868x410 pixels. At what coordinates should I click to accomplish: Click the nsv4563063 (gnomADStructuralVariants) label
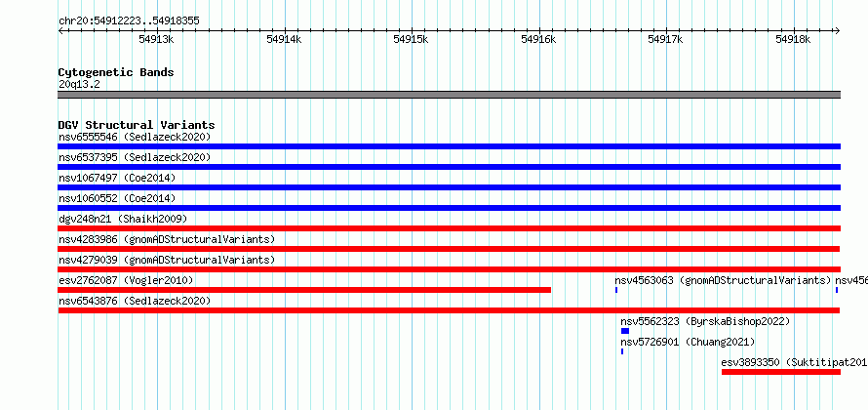[x=723, y=280]
